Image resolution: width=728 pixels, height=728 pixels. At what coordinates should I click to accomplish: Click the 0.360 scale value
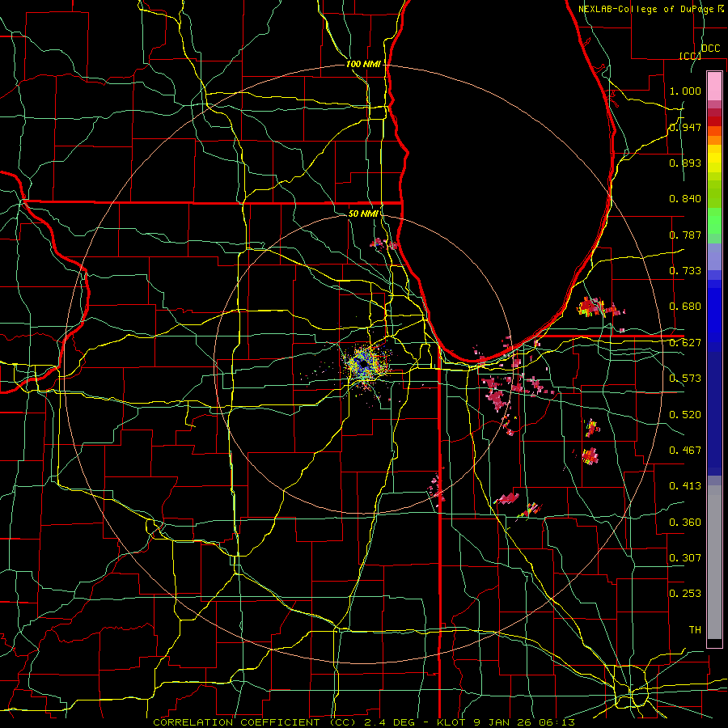pyautogui.click(x=685, y=523)
